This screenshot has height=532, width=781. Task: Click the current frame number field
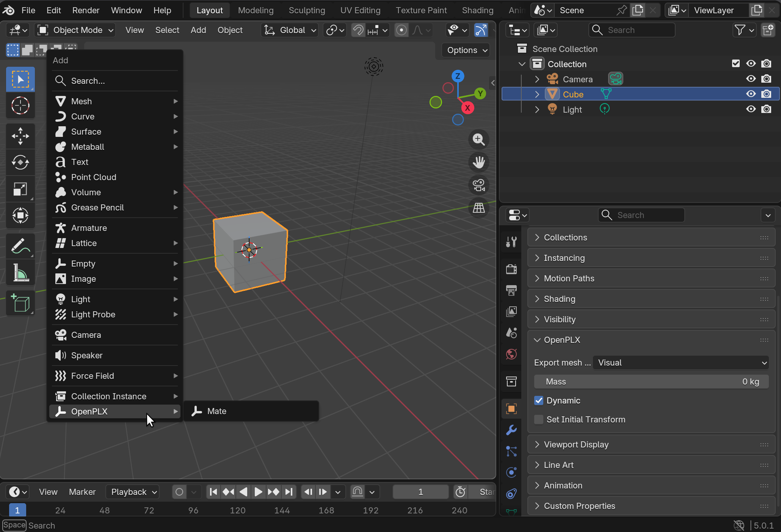(420, 492)
